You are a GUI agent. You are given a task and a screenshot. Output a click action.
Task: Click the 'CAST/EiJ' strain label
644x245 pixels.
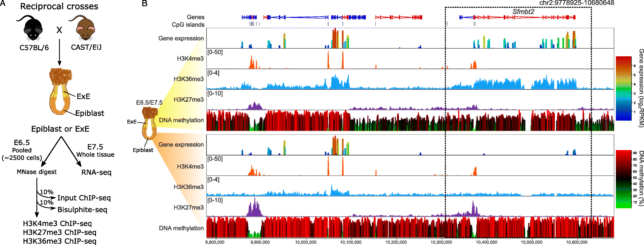pyautogui.click(x=86, y=47)
